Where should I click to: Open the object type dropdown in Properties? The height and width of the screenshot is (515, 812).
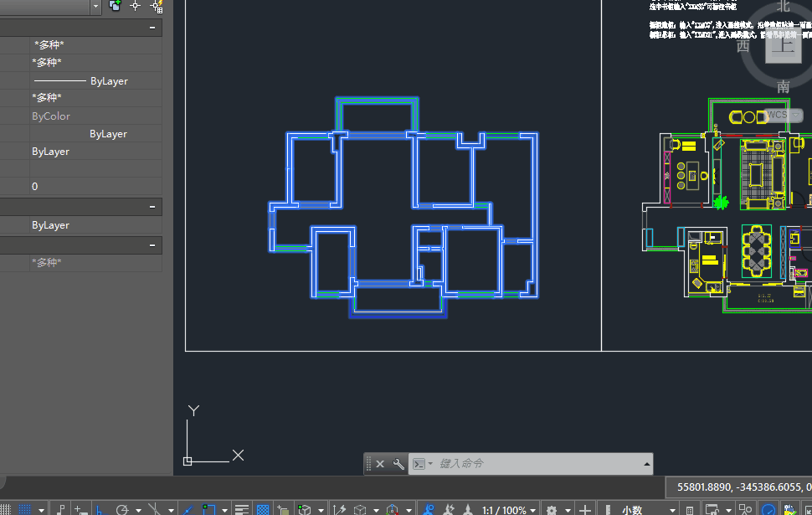95,6
